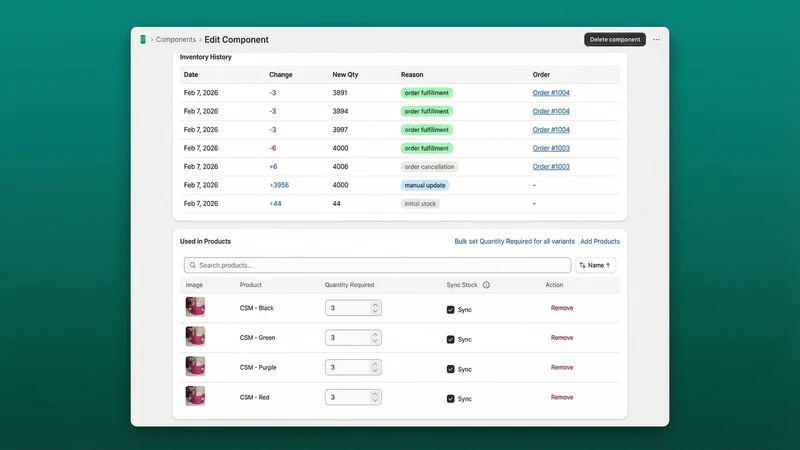Click quantity stepper arrows for CSM - Green

tap(375, 337)
